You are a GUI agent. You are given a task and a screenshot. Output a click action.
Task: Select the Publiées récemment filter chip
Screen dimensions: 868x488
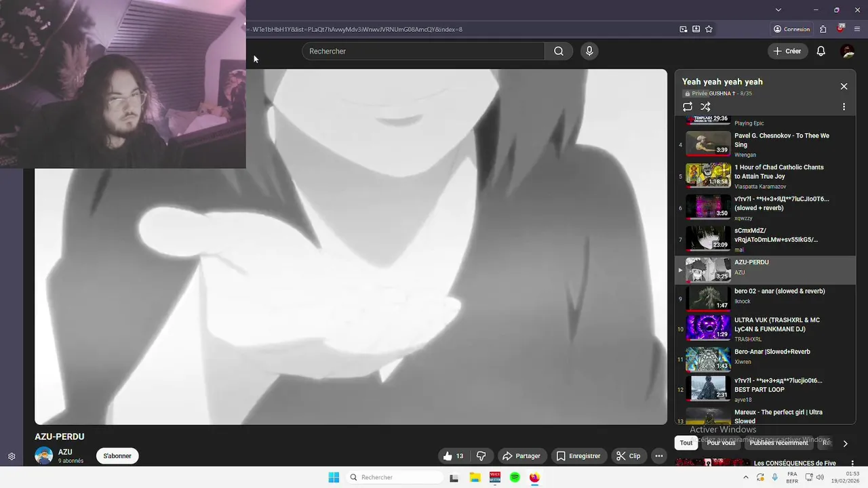[778, 443]
